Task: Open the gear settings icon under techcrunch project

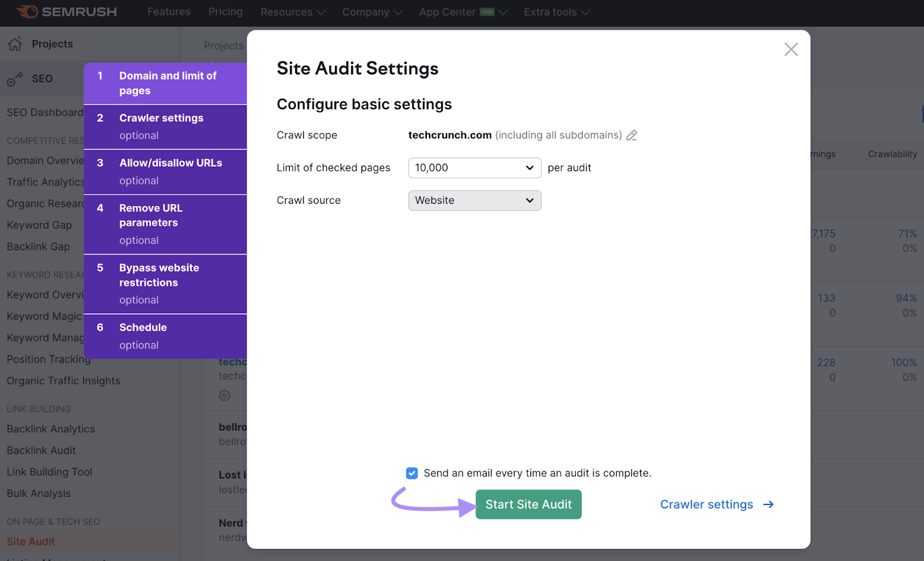Action: (x=225, y=395)
